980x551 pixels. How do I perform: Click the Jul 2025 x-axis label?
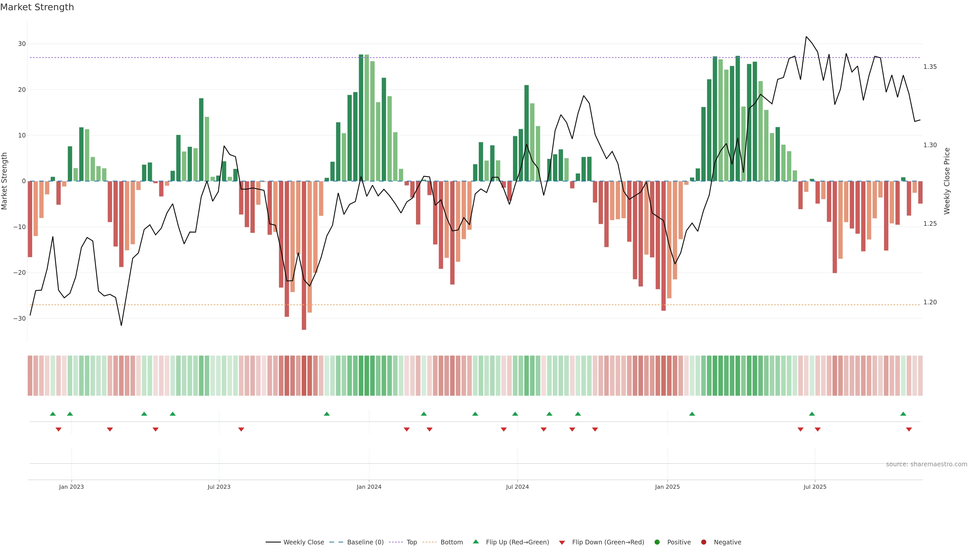point(815,487)
